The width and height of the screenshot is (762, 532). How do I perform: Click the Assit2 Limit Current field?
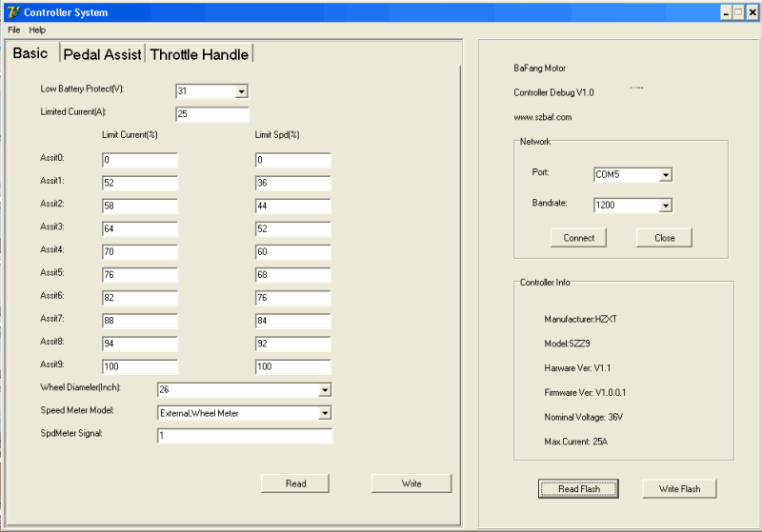tap(139, 206)
